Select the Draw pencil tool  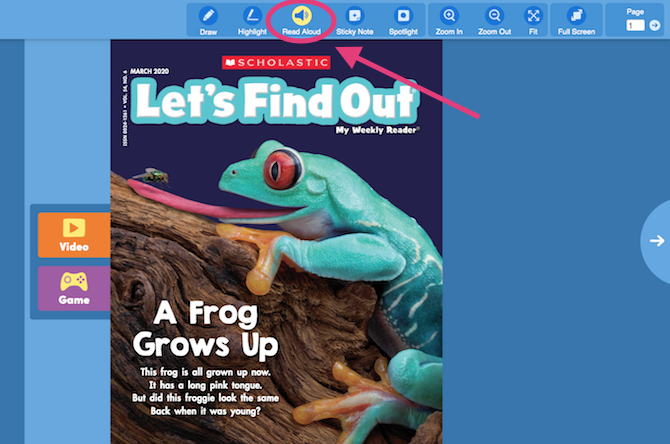[208, 18]
